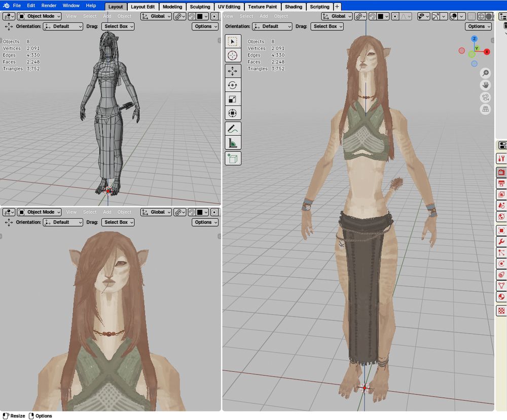The image size is (507, 420).
Task: Click the pan hand navigation icon
Action: pyautogui.click(x=485, y=85)
